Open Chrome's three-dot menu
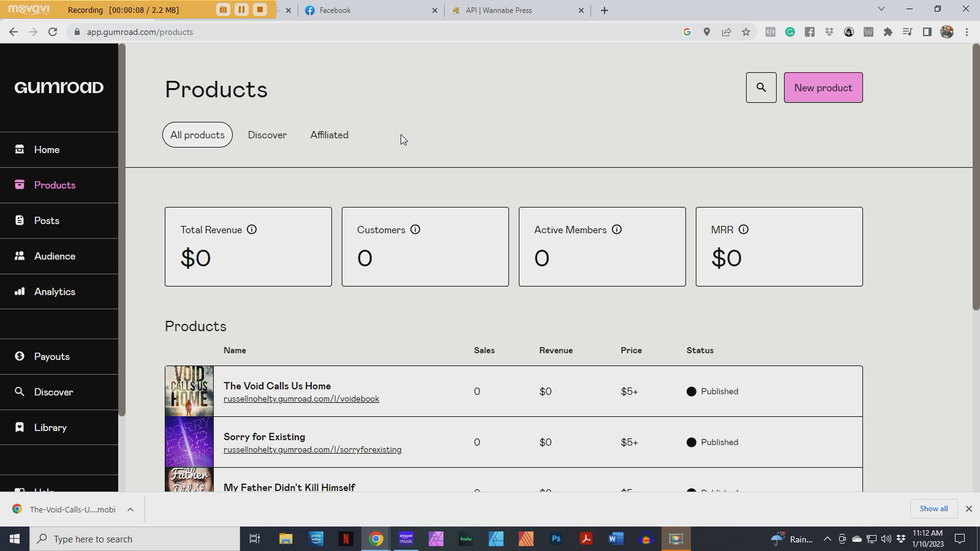 [x=968, y=32]
